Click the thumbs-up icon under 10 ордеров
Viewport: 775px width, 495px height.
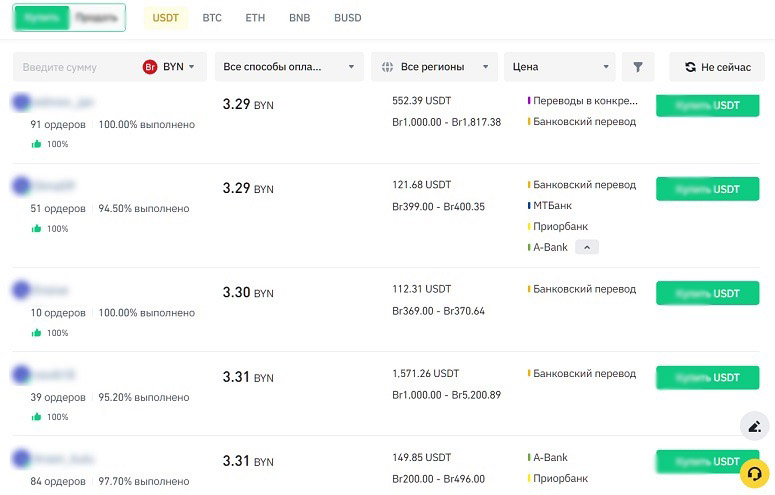[36, 333]
